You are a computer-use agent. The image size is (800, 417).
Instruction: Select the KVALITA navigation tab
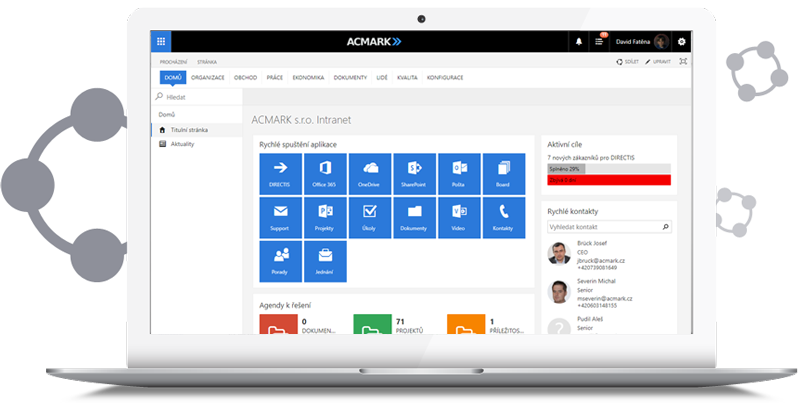click(x=407, y=78)
